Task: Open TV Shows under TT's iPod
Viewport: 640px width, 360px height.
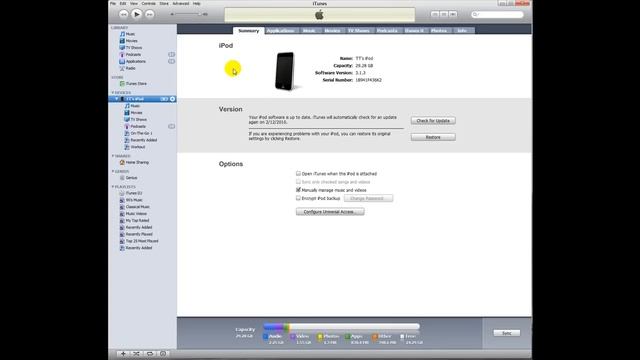Action: click(136, 120)
